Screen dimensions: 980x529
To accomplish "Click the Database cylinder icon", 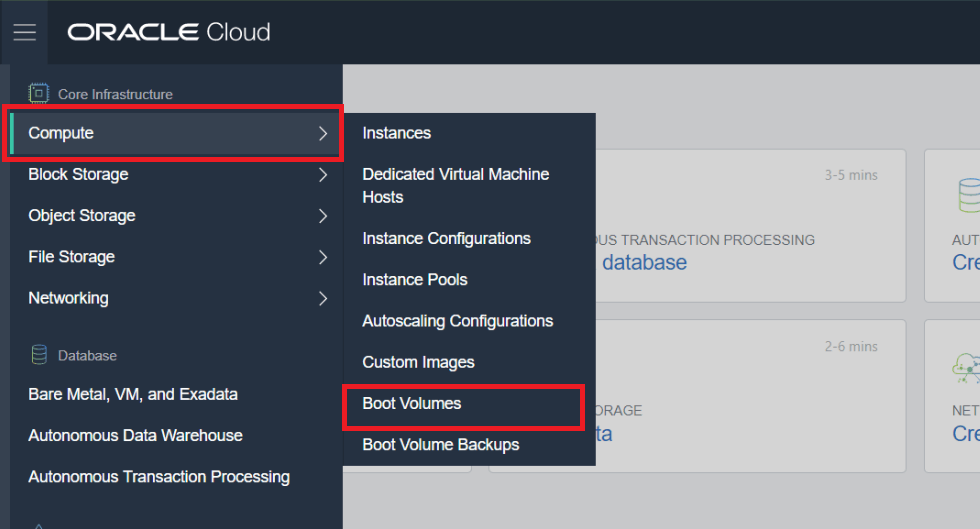I will 39,355.
